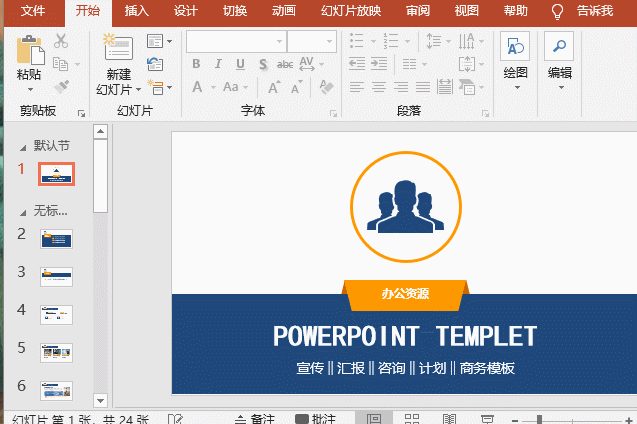Screen dimensions: 637x424
Task: Toggle Justify paragraph alignment
Action: point(423,87)
